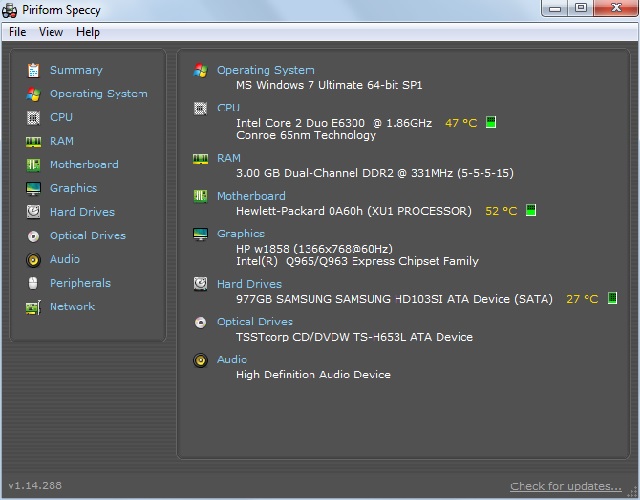The width and height of the screenshot is (640, 500).
Task: Open Network section from sidebar
Action: pyautogui.click(x=72, y=307)
